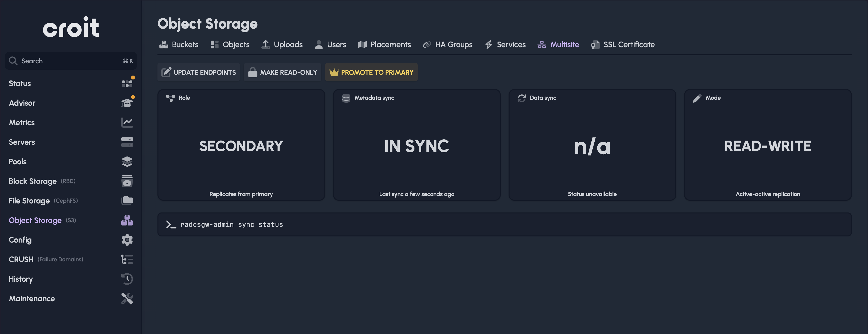Viewport: 868px width, 334px height.
Task: Open the Status dashboard icon
Action: coord(127,83)
